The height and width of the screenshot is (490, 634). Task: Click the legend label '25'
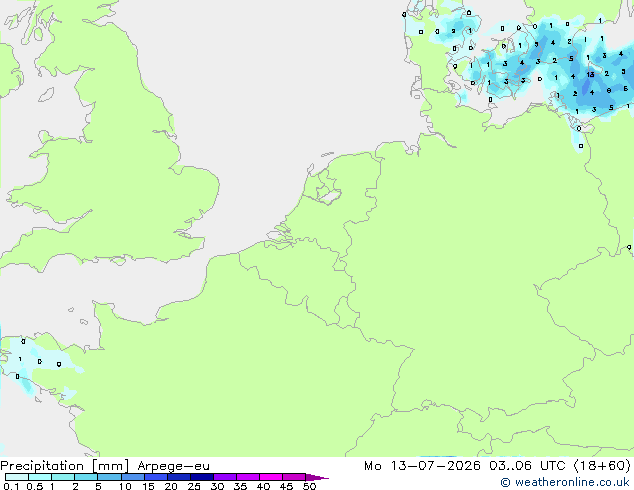(194, 486)
